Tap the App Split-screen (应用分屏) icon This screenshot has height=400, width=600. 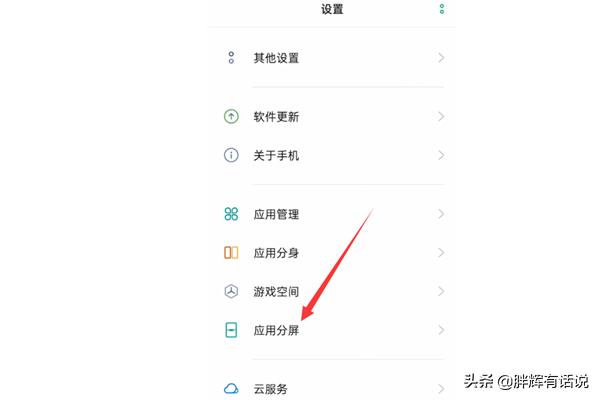coord(231,330)
